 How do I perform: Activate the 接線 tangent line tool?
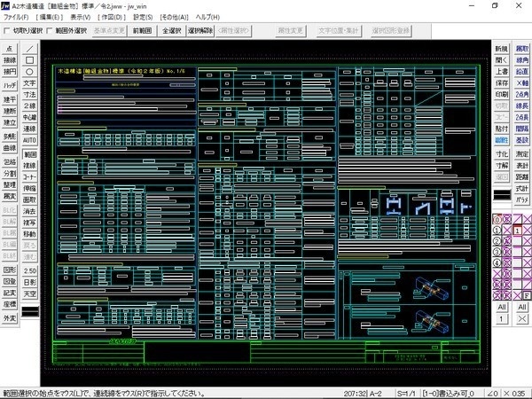[x=10, y=60]
